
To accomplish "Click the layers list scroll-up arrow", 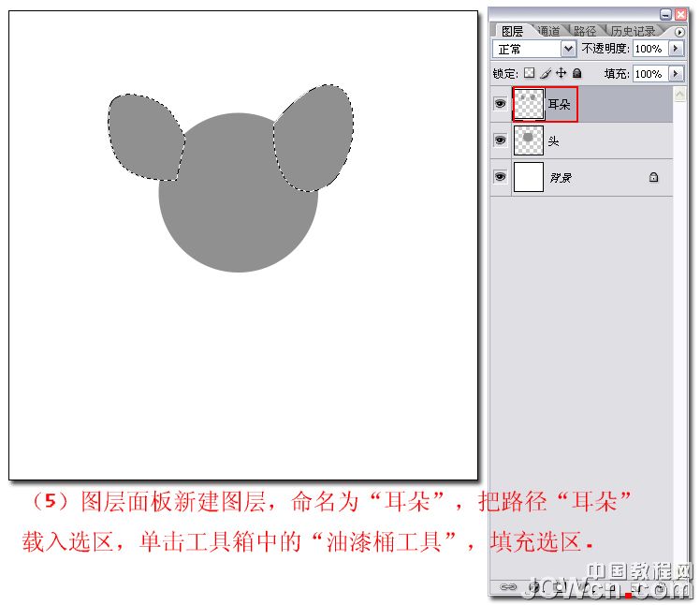I will 680,95.
